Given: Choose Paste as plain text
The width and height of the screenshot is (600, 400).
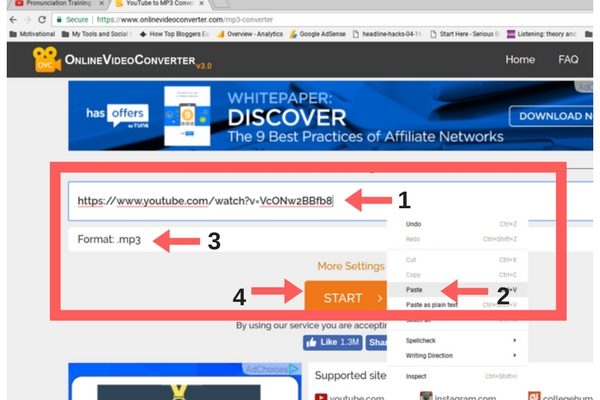Looking at the screenshot, I should (457, 305).
